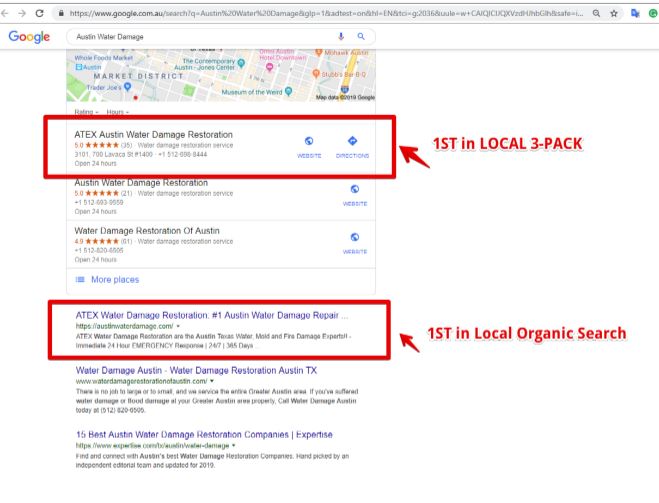Viewport: 659px width, 503px height.
Task: Open ATEX Water Damage Restoration organic result
Action: pos(211,315)
